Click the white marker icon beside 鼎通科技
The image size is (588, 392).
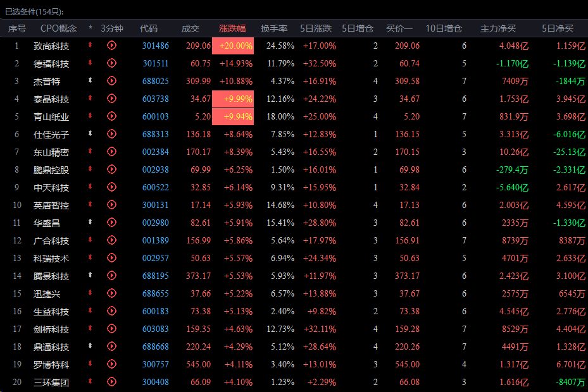(91, 346)
